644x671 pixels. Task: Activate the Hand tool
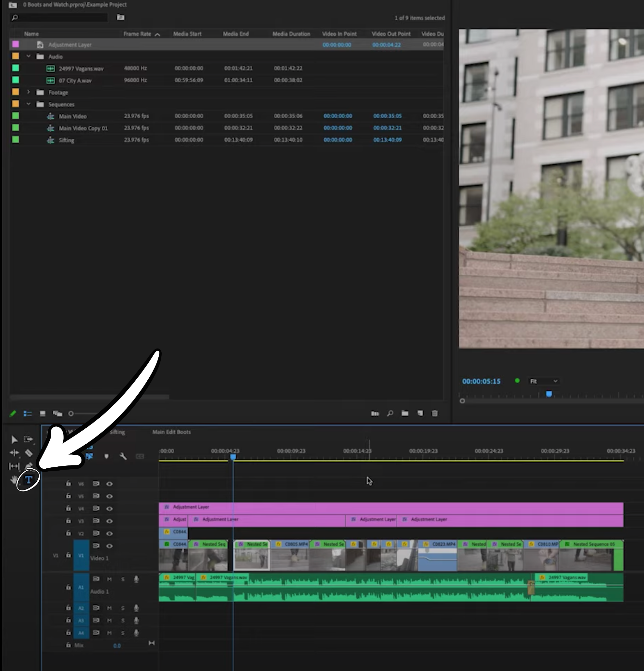tap(14, 480)
